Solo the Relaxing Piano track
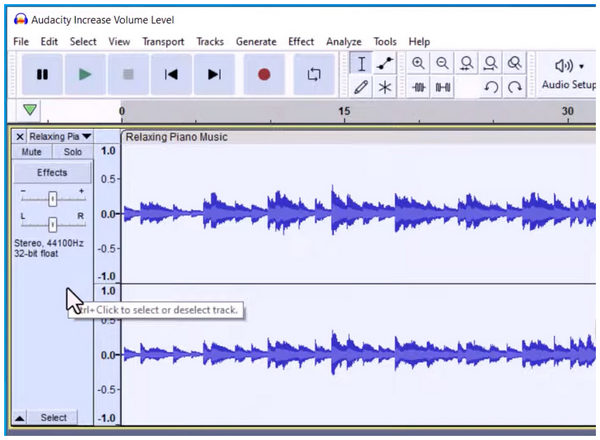Image resolution: width=600 pixels, height=440 pixels. [73, 152]
